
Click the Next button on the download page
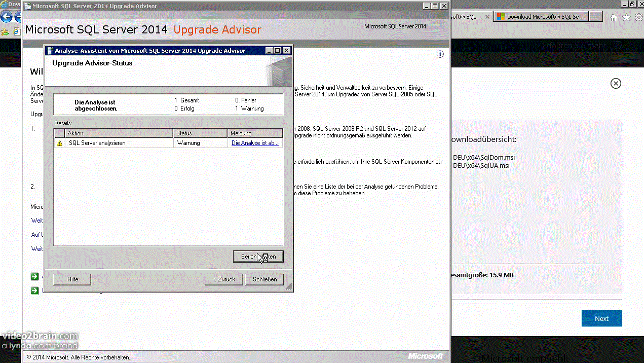coord(601,318)
